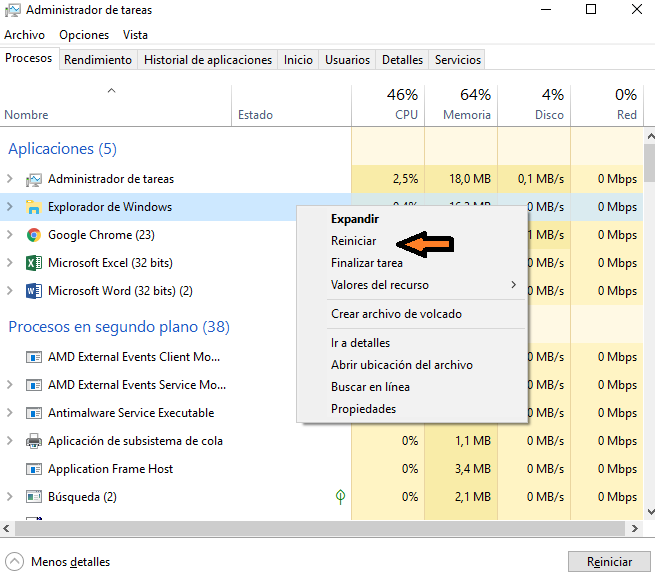Click the Búsqueda process icon
This screenshot has width=655, height=579.
33,497
